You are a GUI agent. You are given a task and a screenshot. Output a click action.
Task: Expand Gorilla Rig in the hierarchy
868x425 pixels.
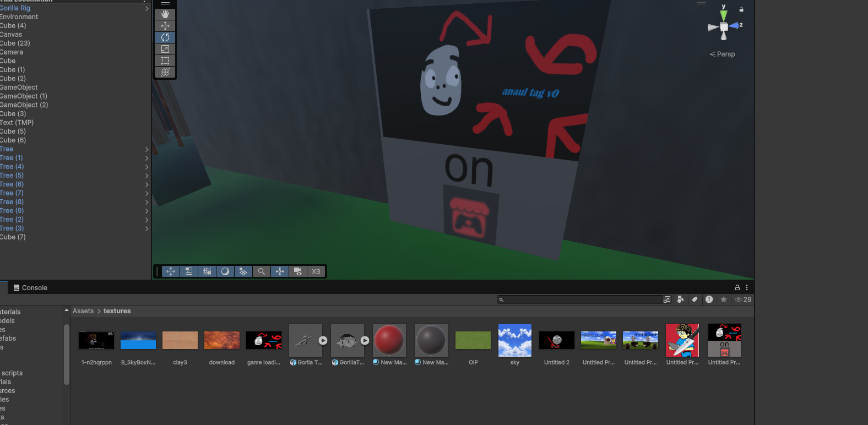[147, 8]
